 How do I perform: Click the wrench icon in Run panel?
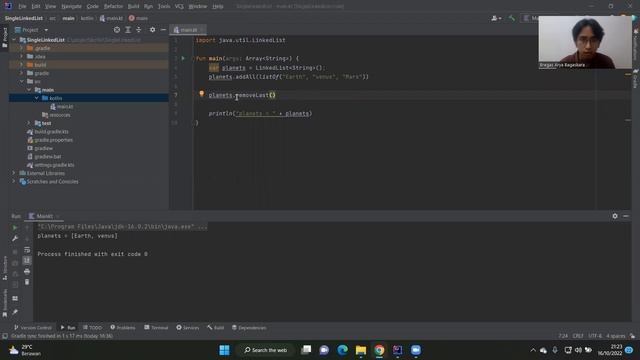tap(15, 238)
